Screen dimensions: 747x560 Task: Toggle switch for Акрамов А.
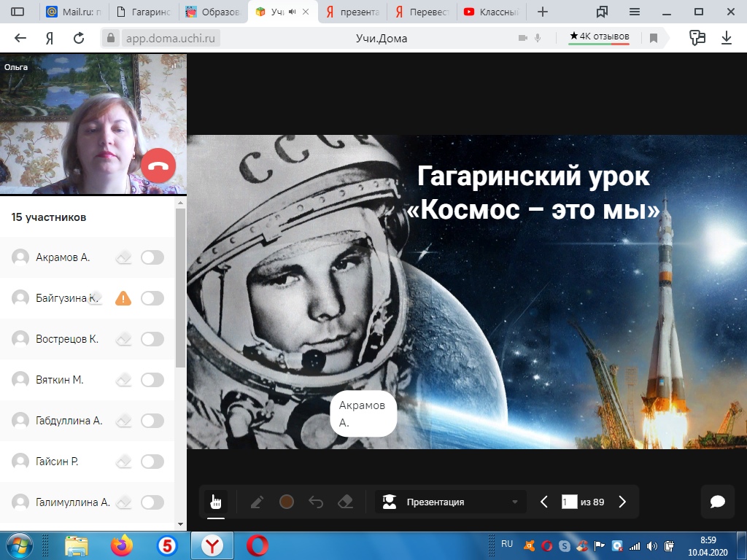pyautogui.click(x=152, y=257)
